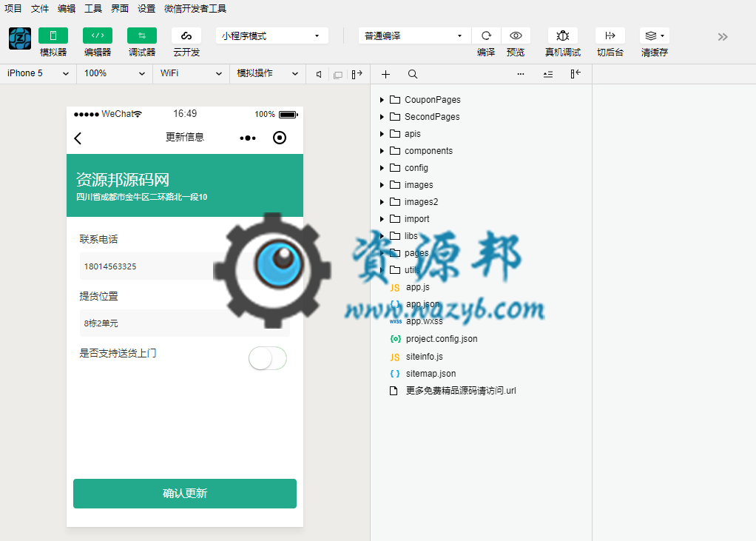Click the search icon in file panel

click(x=413, y=74)
